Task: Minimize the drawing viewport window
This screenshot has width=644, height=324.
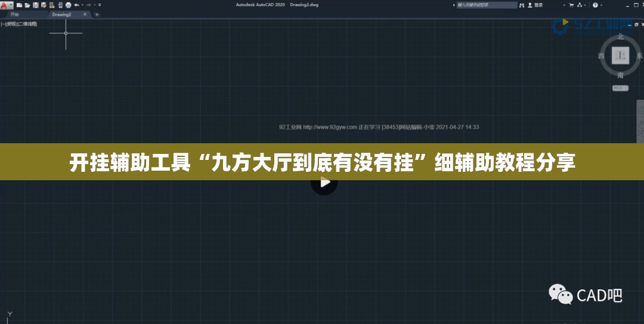Action: click(629, 25)
